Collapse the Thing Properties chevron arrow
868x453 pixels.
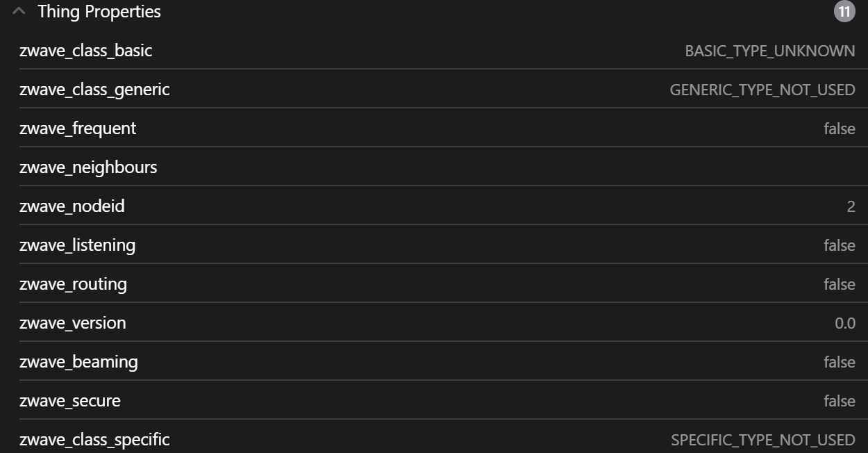coord(19,12)
